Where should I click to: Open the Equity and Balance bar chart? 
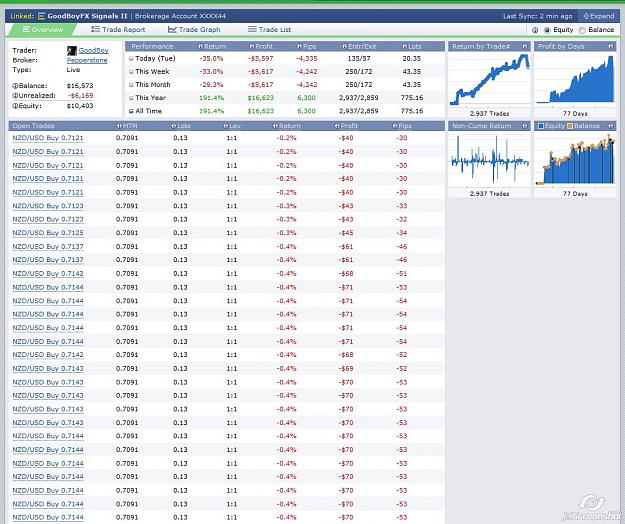[575, 159]
